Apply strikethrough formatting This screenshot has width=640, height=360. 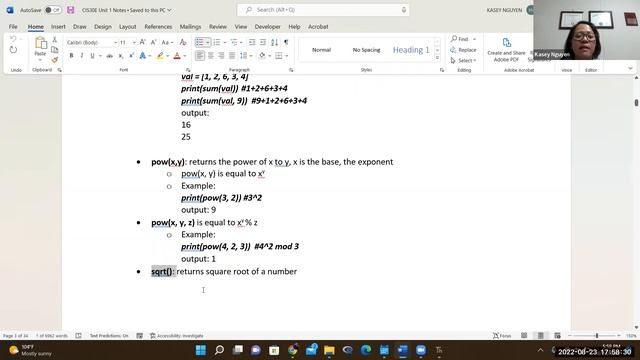pyautogui.click(x=109, y=56)
